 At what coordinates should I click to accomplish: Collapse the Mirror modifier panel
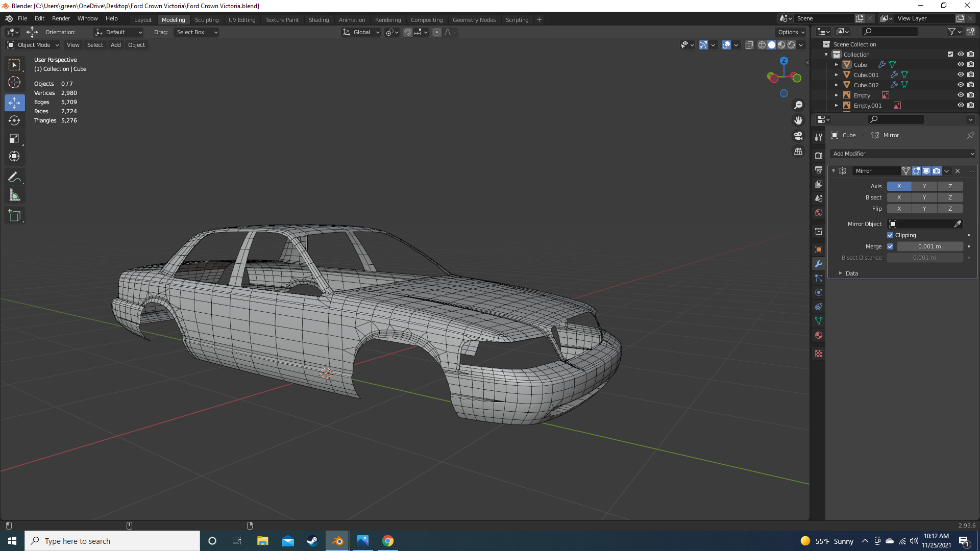pyautogui.click(x=834, y=171)
